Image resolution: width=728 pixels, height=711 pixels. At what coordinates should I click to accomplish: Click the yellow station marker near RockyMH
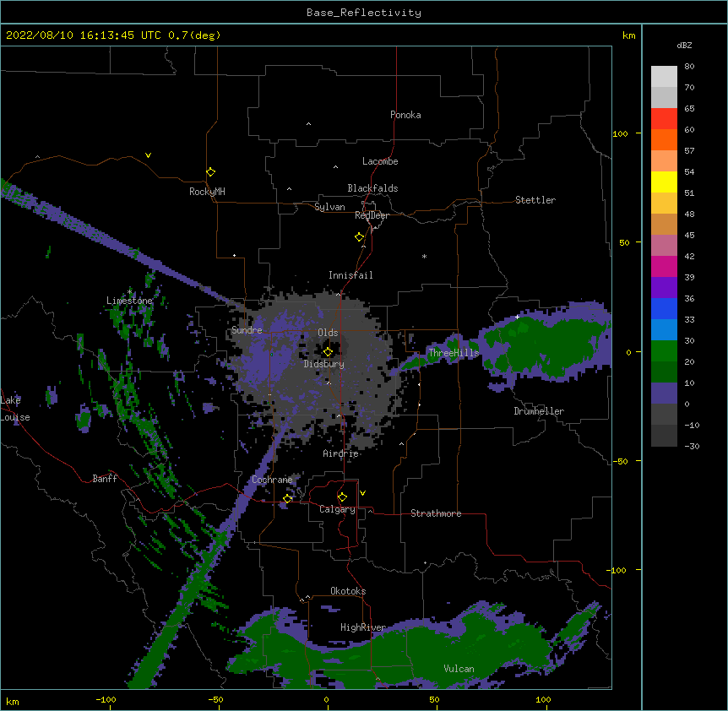click(211, 172)
